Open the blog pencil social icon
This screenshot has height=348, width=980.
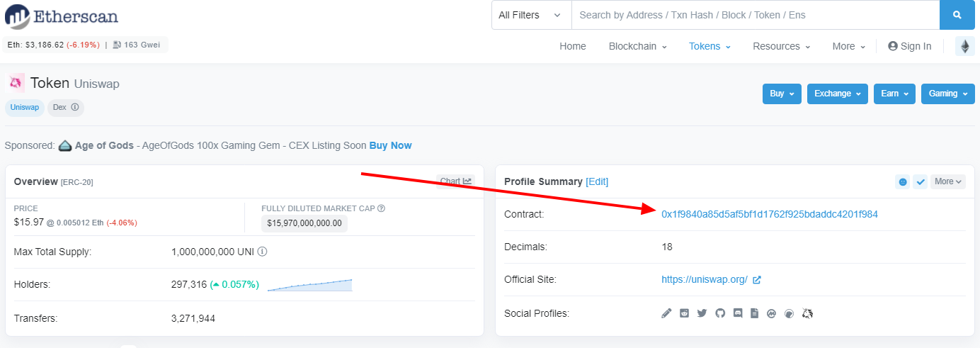(x=666, y=313)
